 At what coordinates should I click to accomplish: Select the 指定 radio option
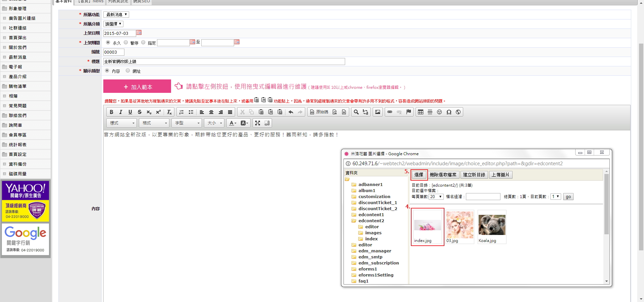point(143,42)
